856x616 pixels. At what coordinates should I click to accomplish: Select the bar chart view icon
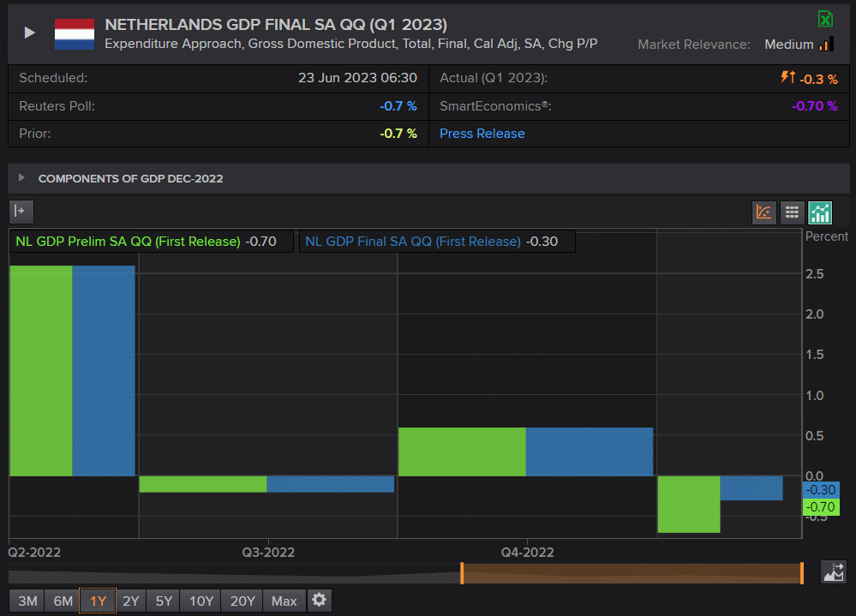point(820,212)
